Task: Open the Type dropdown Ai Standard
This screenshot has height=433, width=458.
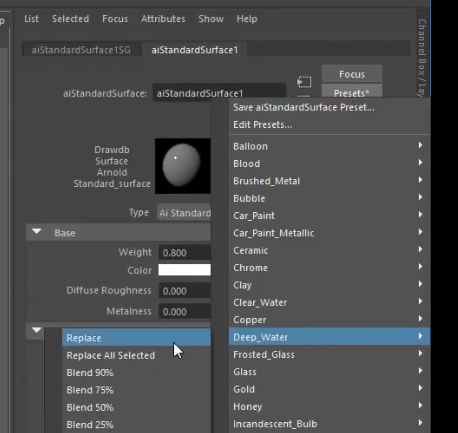Action: tap(184, 213)
